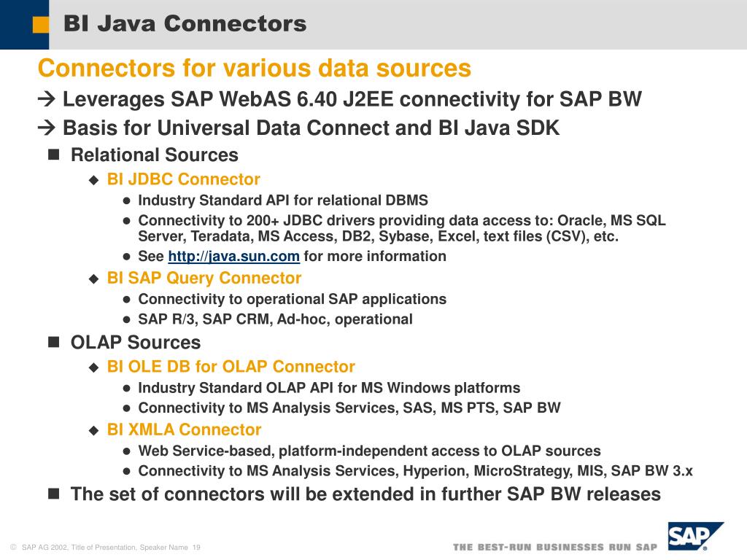Click the line 'Leverages SAP WebAS 6.40 J2EE connectivity'

(352, 99)
